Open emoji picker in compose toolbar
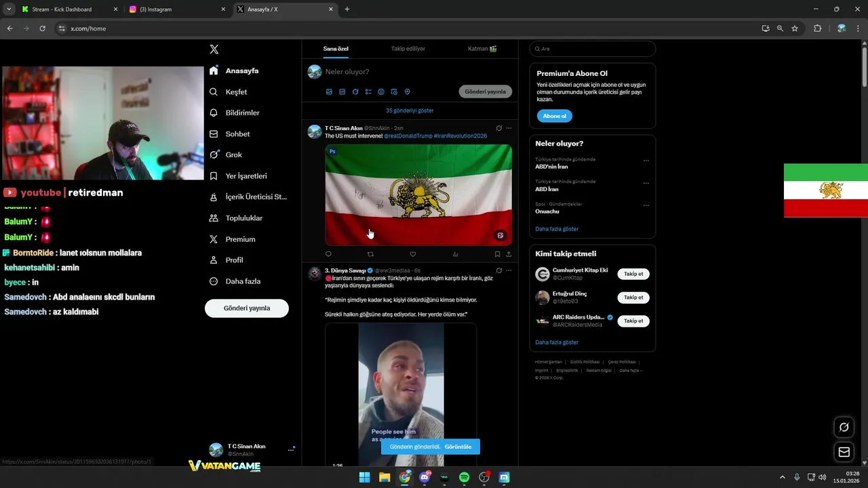This screenshot has width=868, height=488. (x=381, y=91)
